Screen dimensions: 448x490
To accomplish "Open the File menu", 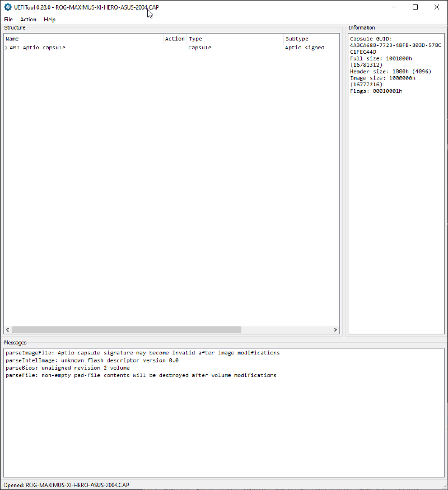I will (x=8, y=19).
